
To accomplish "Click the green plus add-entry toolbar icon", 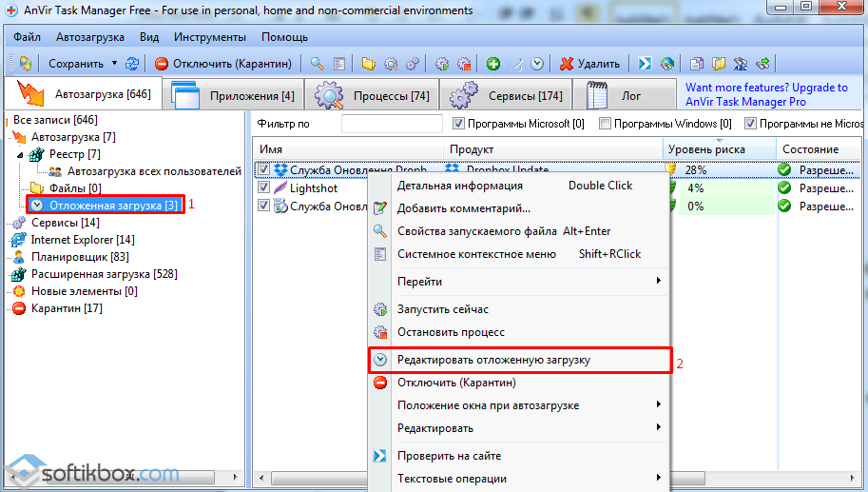I will point(493,64).
